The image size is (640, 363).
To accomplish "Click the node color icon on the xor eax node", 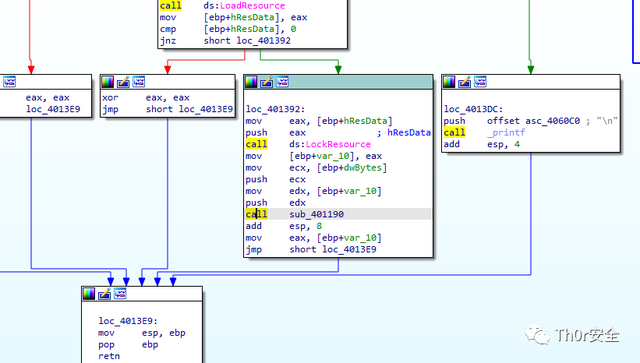I will pos(108,82).
